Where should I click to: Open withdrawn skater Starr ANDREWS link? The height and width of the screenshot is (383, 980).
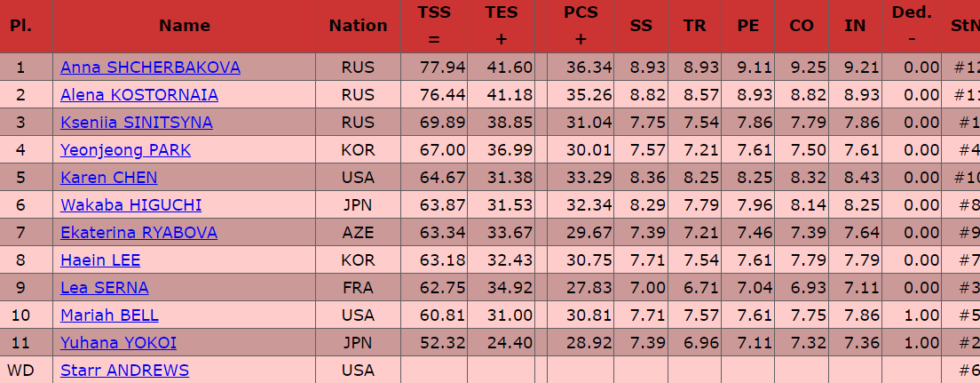(x=124, y=371)
